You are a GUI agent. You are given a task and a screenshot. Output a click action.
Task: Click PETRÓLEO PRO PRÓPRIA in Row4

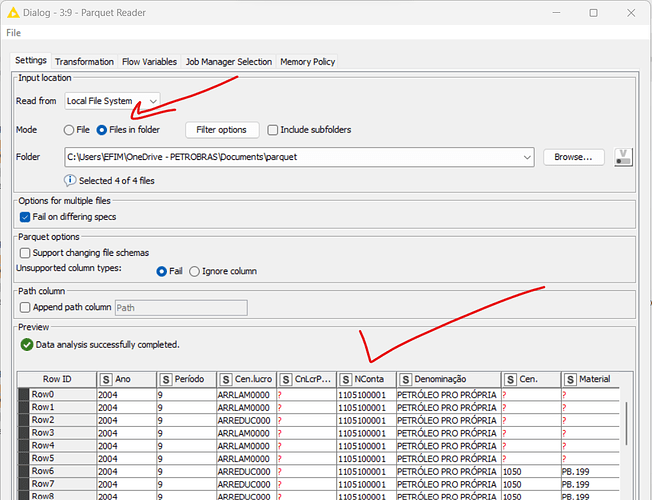[x=449, y=446]
